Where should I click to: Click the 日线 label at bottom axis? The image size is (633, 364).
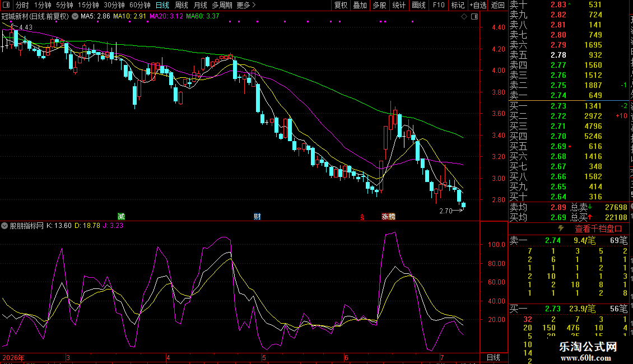[494, 357]
